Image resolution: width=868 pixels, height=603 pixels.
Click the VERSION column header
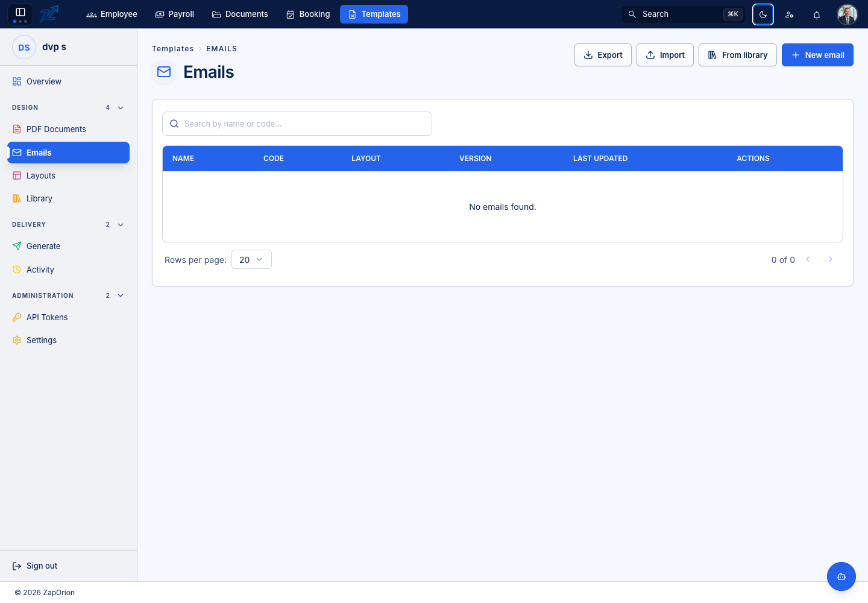476,159
